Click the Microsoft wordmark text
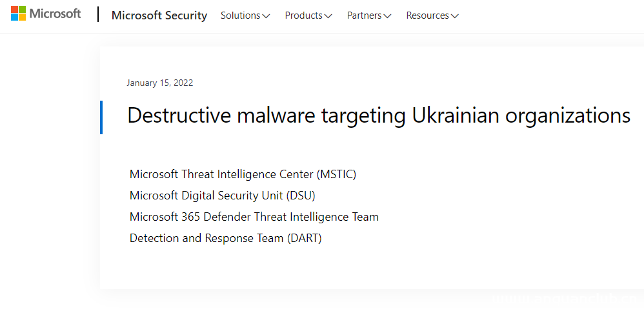The height and width of the screenshot is (313, 644). [55, 14]
